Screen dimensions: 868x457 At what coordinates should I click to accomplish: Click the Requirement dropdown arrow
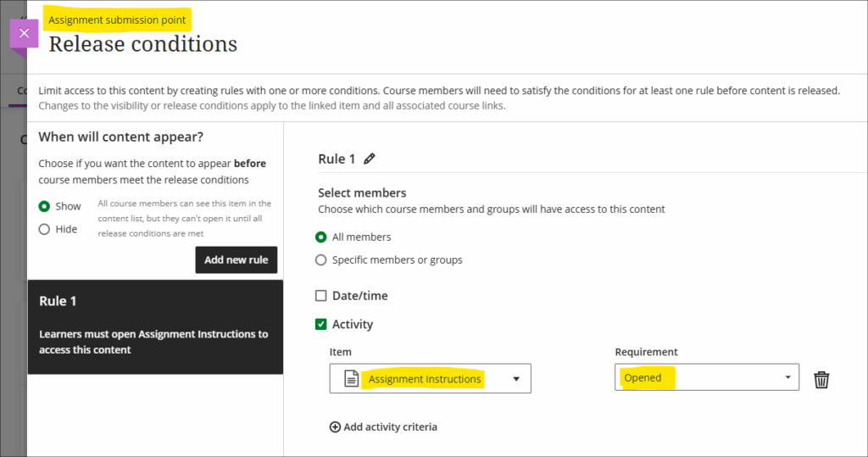787,377
